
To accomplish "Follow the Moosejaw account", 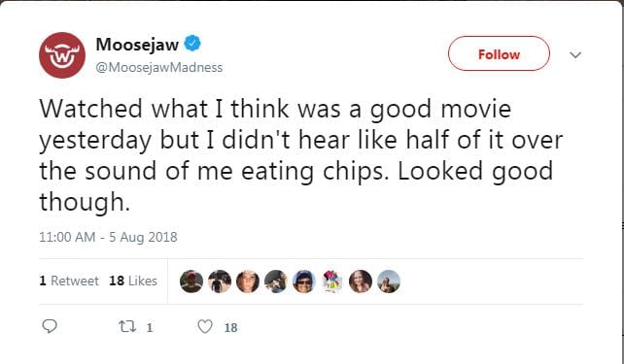I will point(499,53).
